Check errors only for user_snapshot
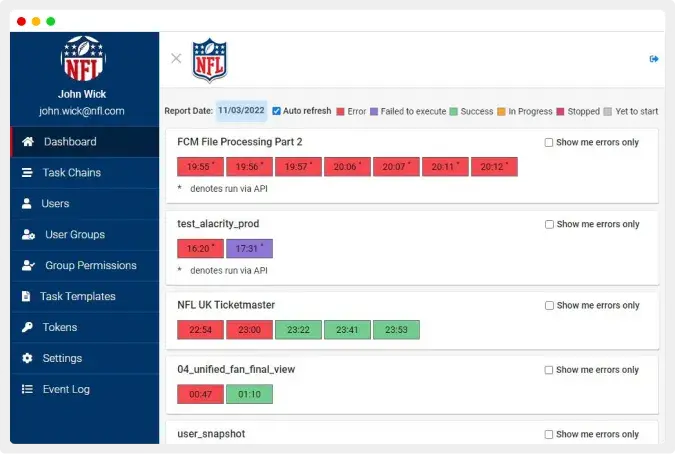The height and width of the screenshot is (454, 675). click(549, 435)
